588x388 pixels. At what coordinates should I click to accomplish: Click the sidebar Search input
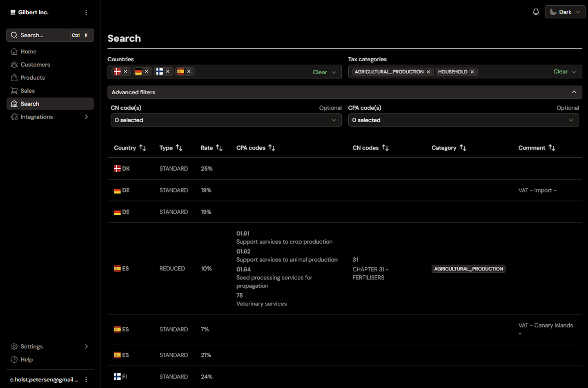coord(50,35)
